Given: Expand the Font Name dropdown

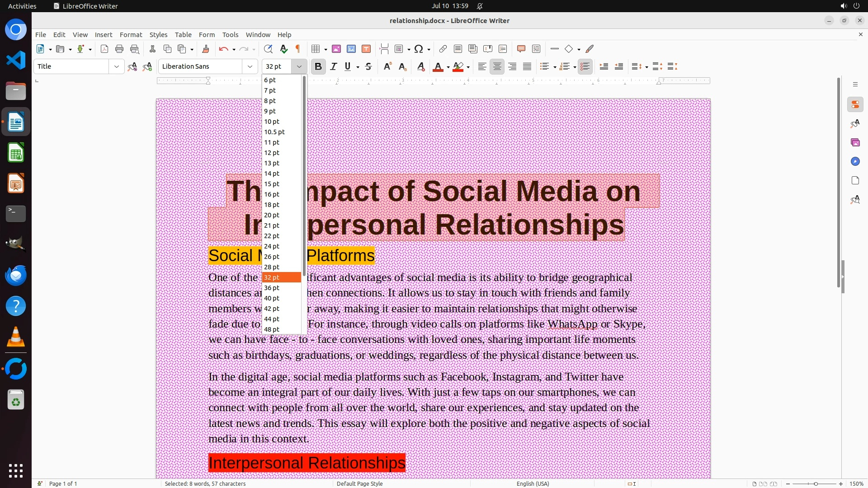Looking at the screenshot, I should pos(250,67).
